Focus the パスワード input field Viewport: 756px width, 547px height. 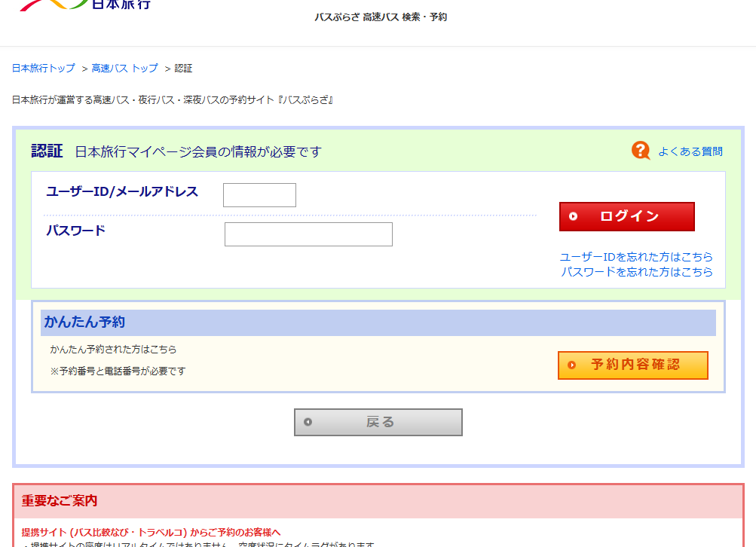(x=308, y=234)
